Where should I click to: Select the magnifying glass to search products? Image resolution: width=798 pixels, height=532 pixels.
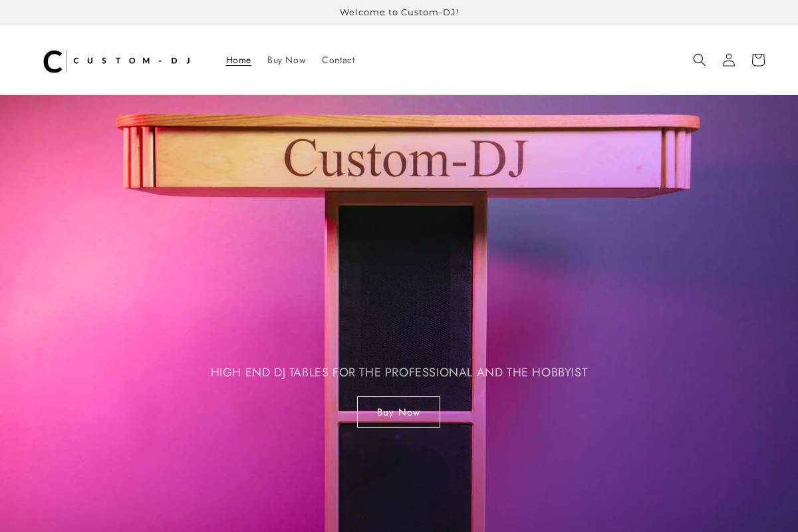coord(700,60)
